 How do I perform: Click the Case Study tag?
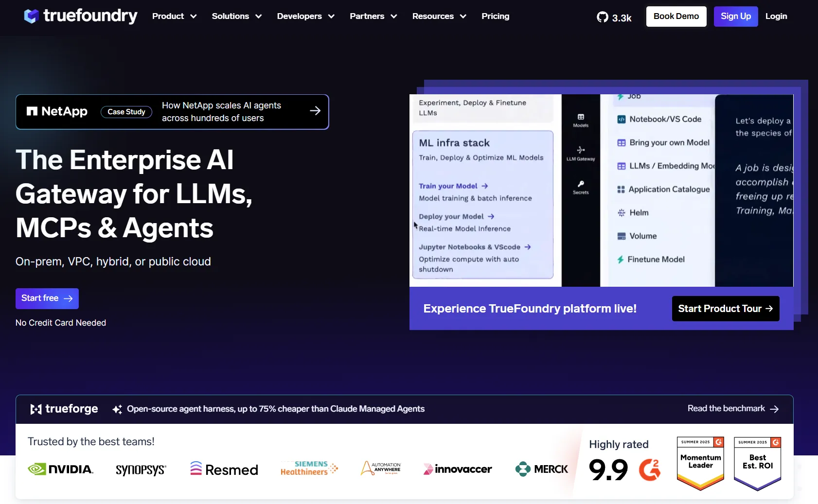[126, 112]
